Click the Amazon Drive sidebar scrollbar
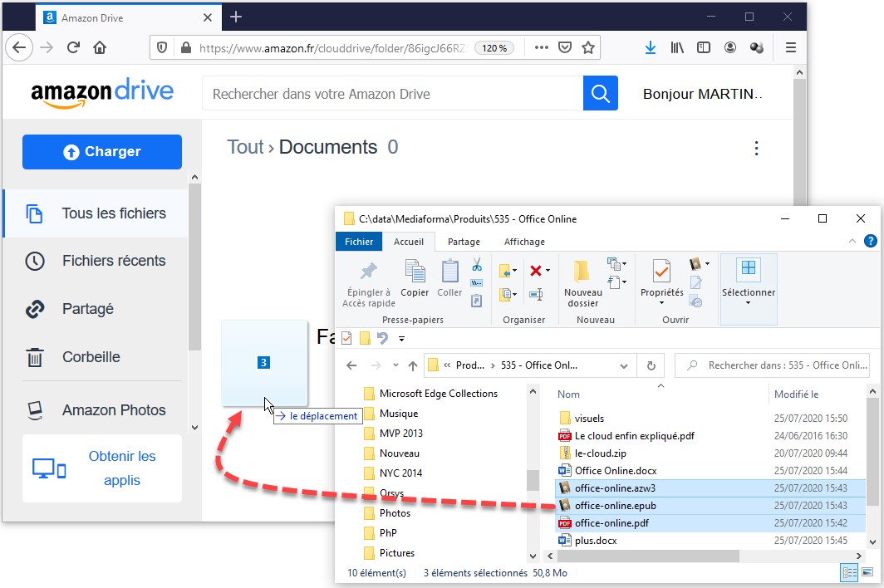Screen dimensions: 884x588 tap(194, 266)
